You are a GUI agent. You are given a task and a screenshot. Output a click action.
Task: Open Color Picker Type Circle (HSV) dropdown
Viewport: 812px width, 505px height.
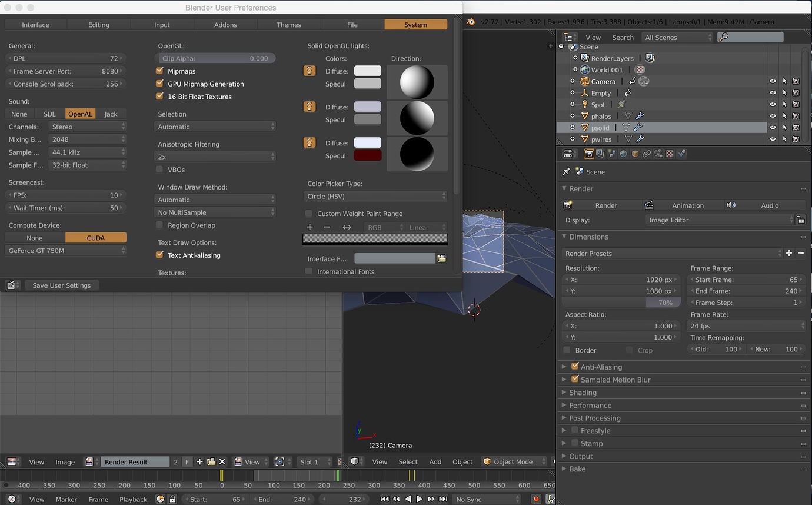click(x=375, y=196)
